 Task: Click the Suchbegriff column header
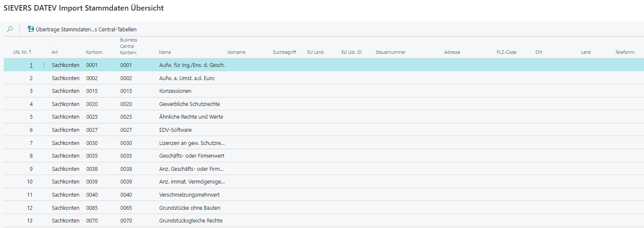(x=284, y=52)
